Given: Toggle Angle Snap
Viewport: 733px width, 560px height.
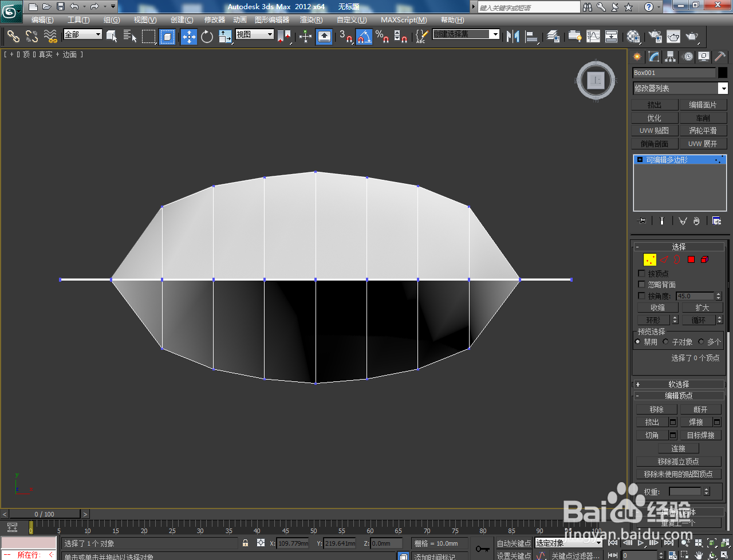Looking at the screenshot, I should (x=364, y=37).
